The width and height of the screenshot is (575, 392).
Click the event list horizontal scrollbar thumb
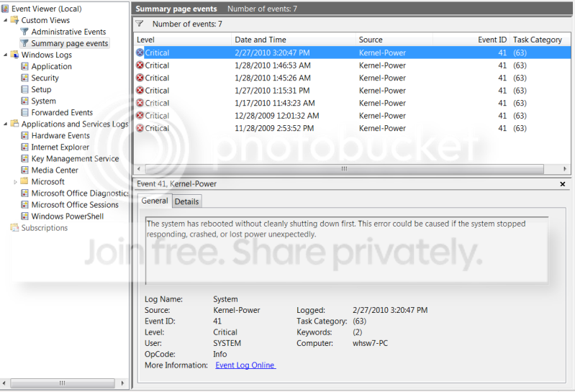tap(344, 169)
